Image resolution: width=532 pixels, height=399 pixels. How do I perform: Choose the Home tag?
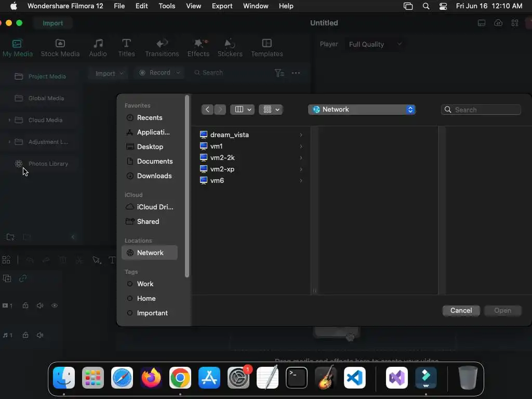pyautogui.click(x=149, y=299)
